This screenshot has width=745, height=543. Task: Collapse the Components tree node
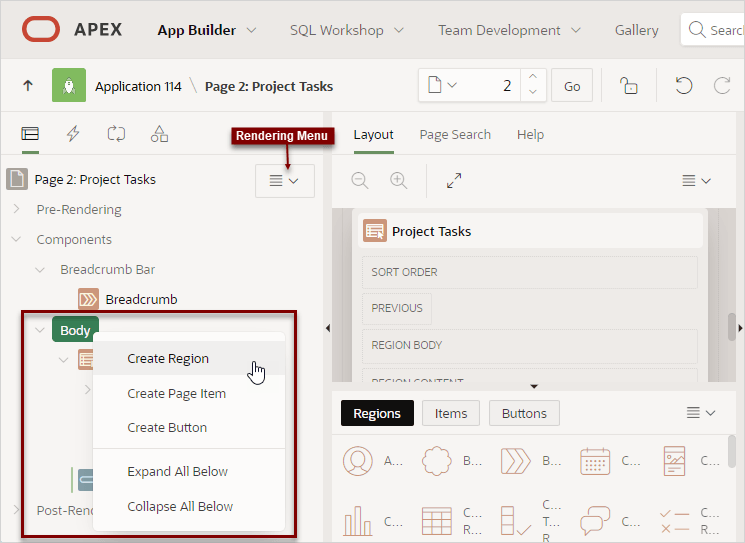tap(16, 239)
